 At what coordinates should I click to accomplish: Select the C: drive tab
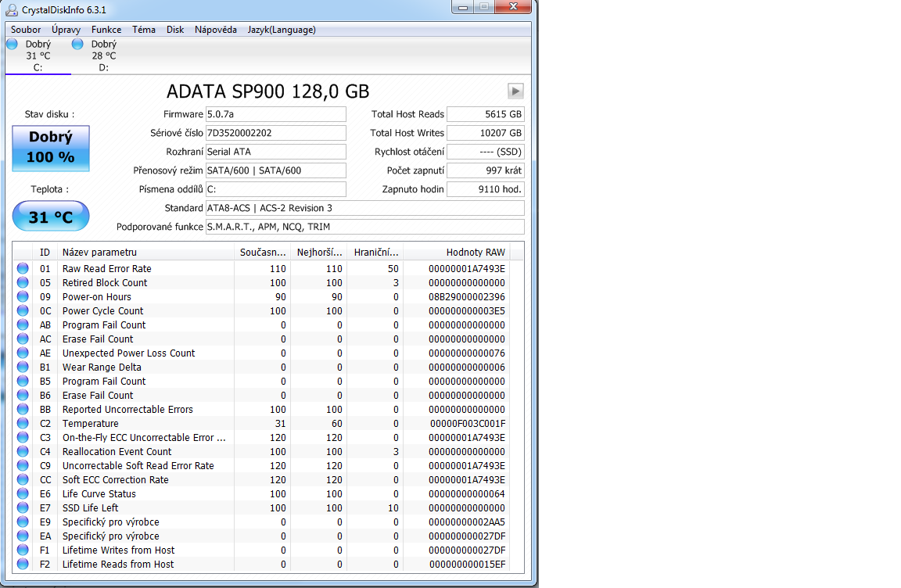tap(38, 56)
